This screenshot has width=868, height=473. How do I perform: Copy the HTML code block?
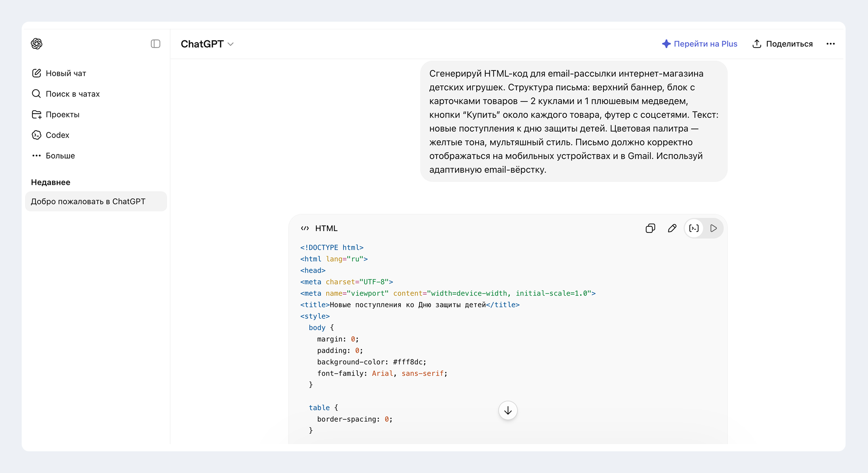(650, 228)
